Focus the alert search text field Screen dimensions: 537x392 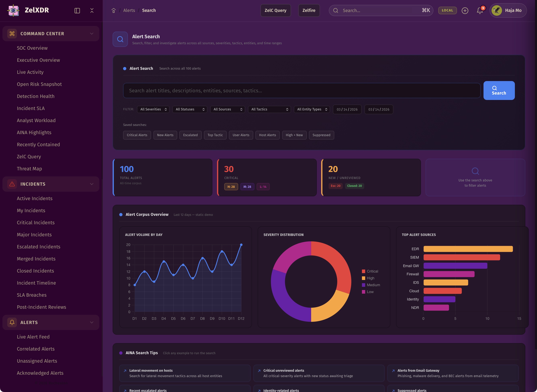click(x=301, y=90)
